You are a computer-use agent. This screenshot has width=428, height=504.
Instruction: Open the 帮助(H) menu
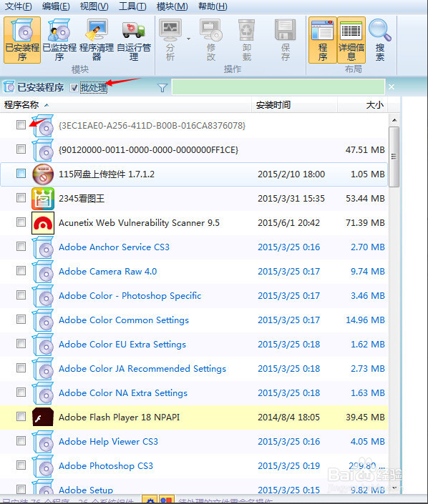213,6
